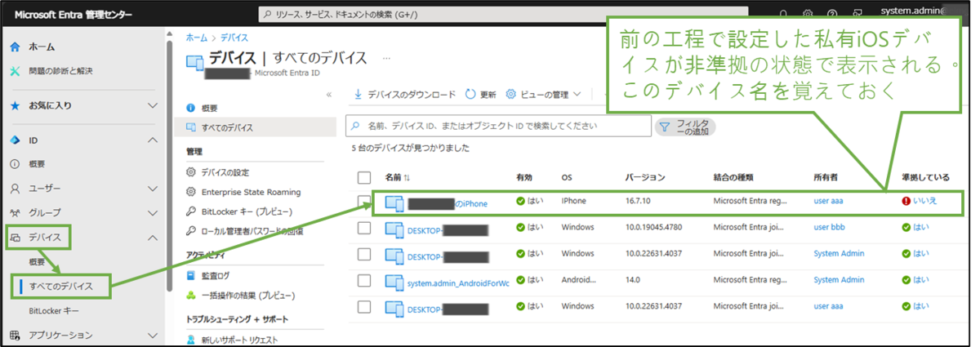Screen dimensions: 980x347
Task: Expand the お気に入り section chevron
Action: (x=152, y=105)
